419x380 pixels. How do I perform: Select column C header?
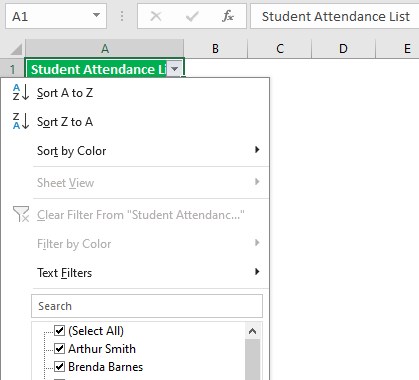280,49
